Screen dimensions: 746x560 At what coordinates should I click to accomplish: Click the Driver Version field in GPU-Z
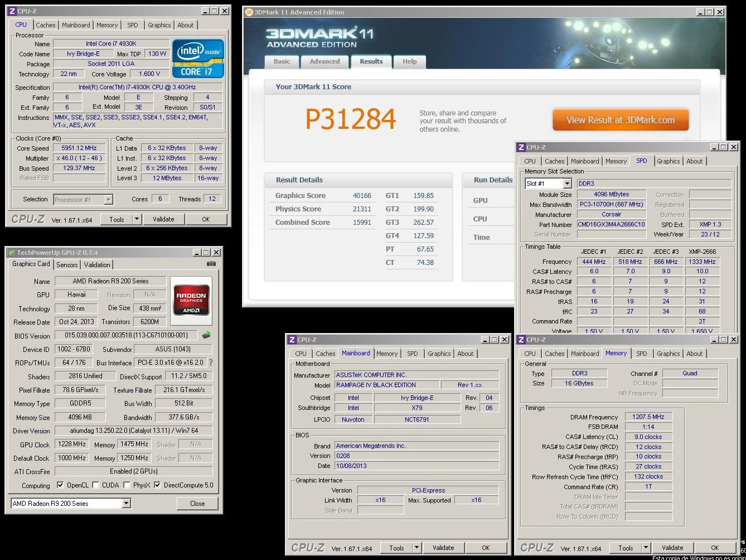coord(134,431)
